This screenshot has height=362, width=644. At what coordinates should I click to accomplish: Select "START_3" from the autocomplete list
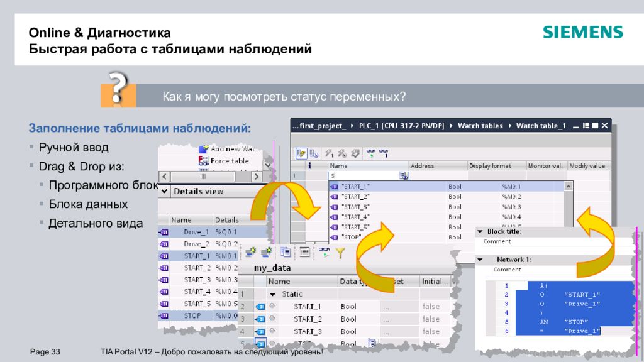click(x=355, y=207)
